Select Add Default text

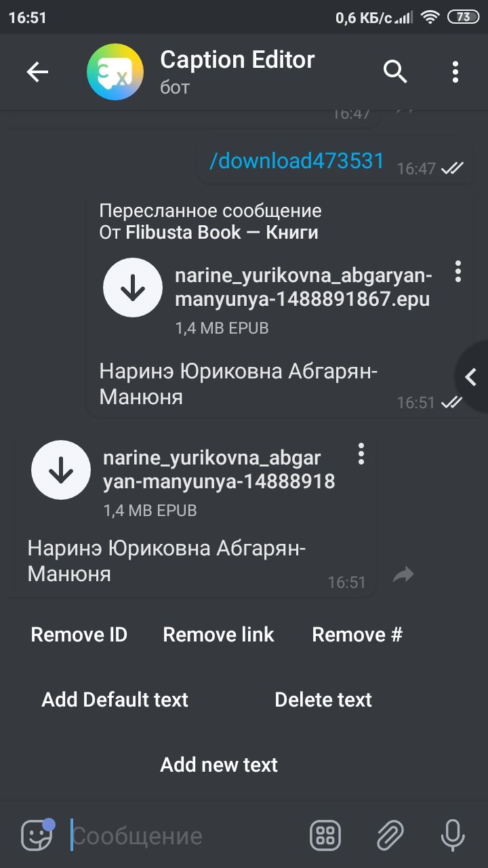(115, 700)
